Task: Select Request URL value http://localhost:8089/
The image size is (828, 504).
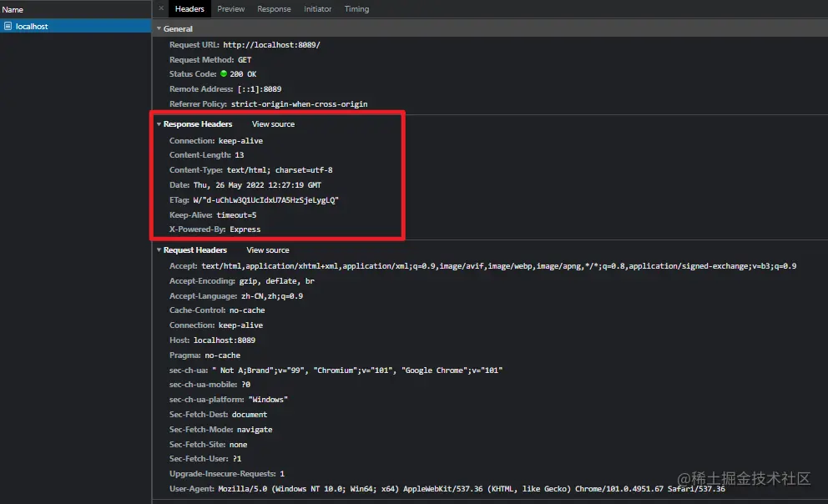Action: tap(271, 45)
